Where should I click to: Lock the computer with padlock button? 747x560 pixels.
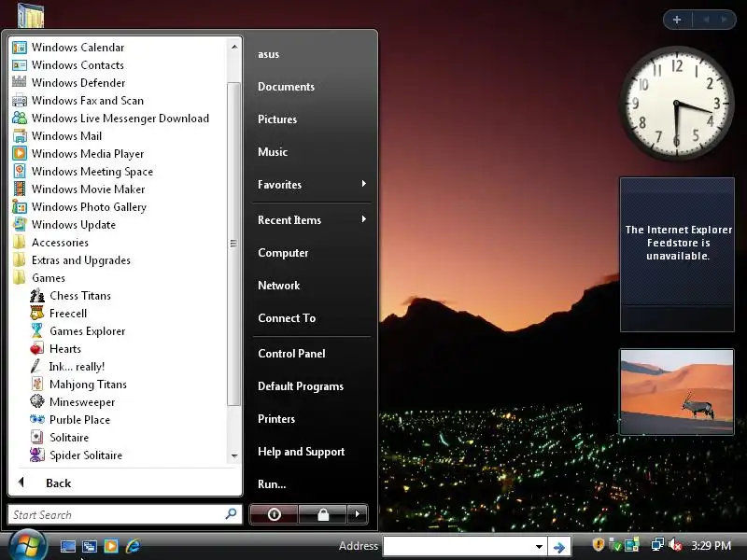(x=323, y=514)
